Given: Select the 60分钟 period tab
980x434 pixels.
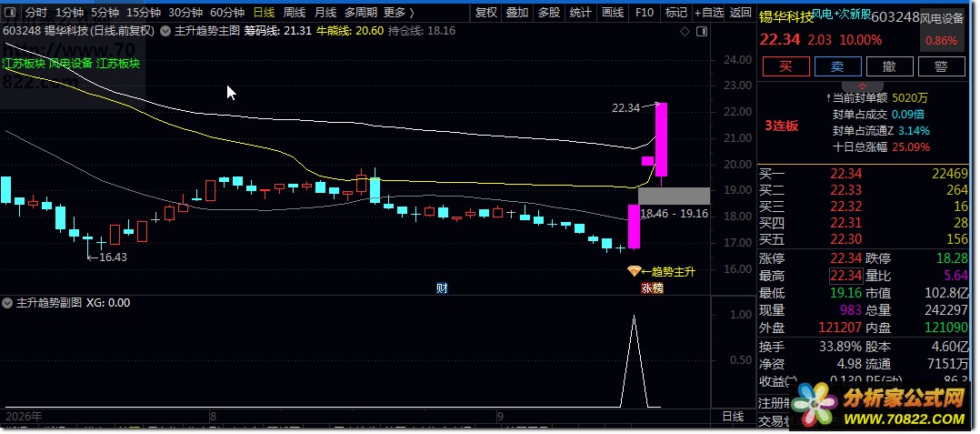Looking at the screenshot, I should [227, 13].
